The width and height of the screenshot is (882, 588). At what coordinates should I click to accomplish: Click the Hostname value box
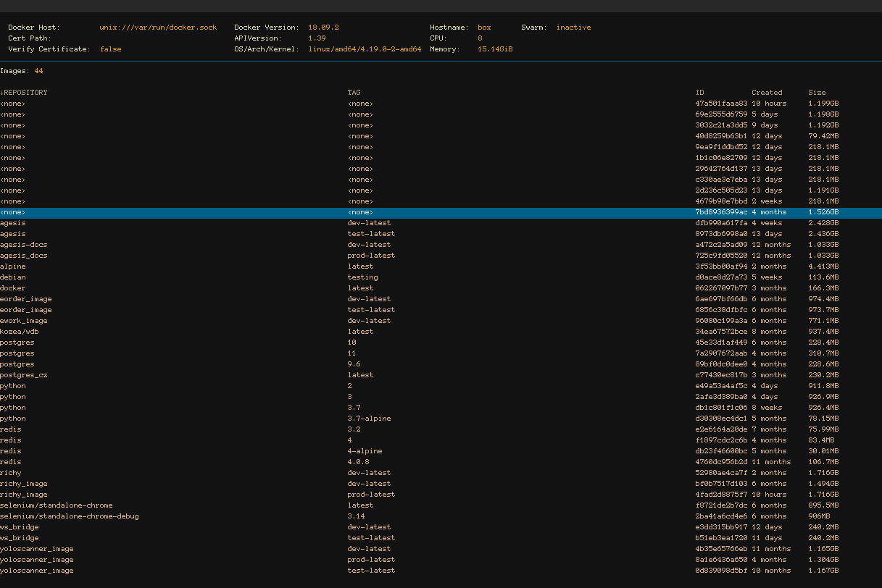(x=484, y=28)
